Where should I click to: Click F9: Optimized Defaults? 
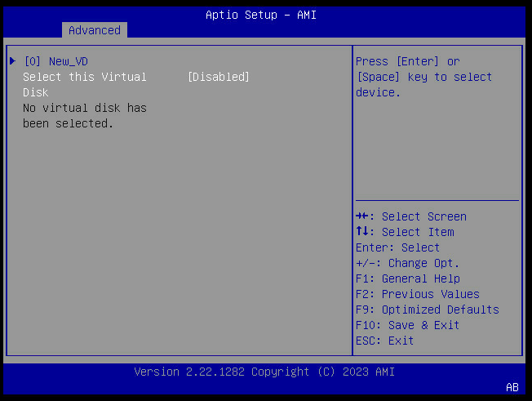click(x=428, y=310)
